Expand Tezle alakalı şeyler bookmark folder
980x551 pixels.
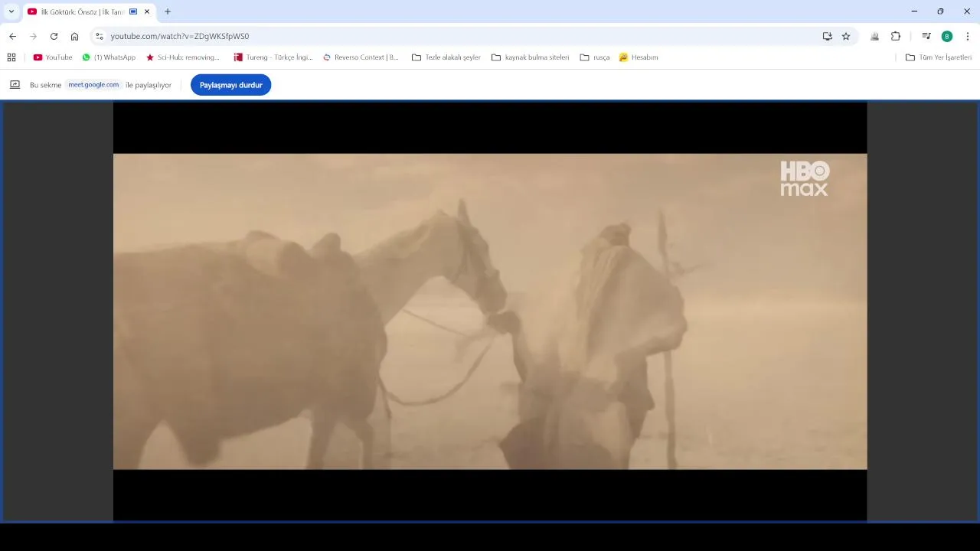[x=446, y=57]
